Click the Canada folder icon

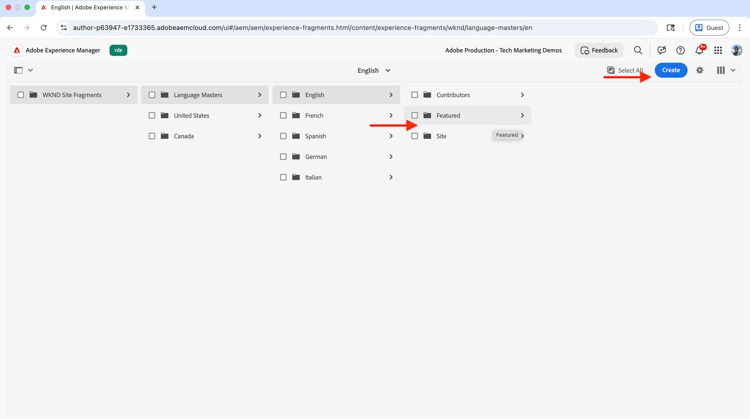click(165, 136)
